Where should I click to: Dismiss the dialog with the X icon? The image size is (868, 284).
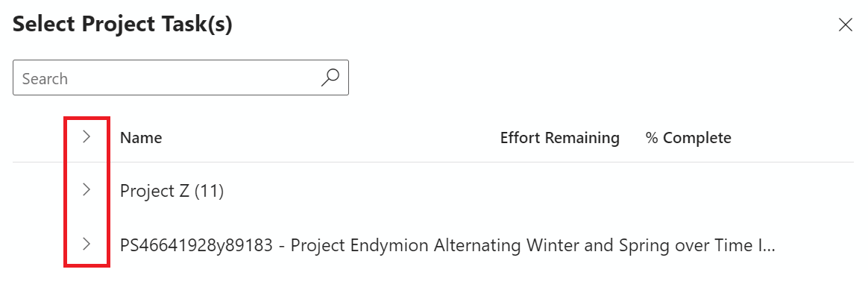click(x=846, y=25)
